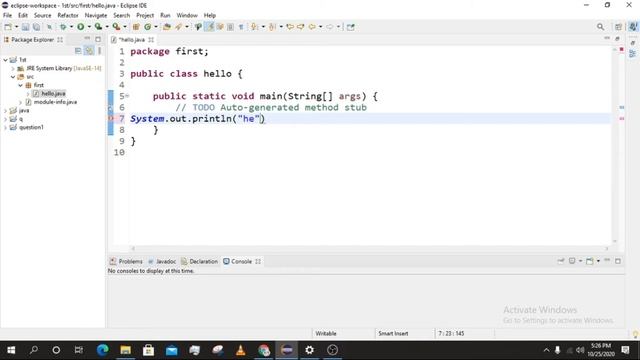640x360 pixels.
Task: Open the New file dropdown arrow
Action: pyautogui.click(x=16, y=27)
